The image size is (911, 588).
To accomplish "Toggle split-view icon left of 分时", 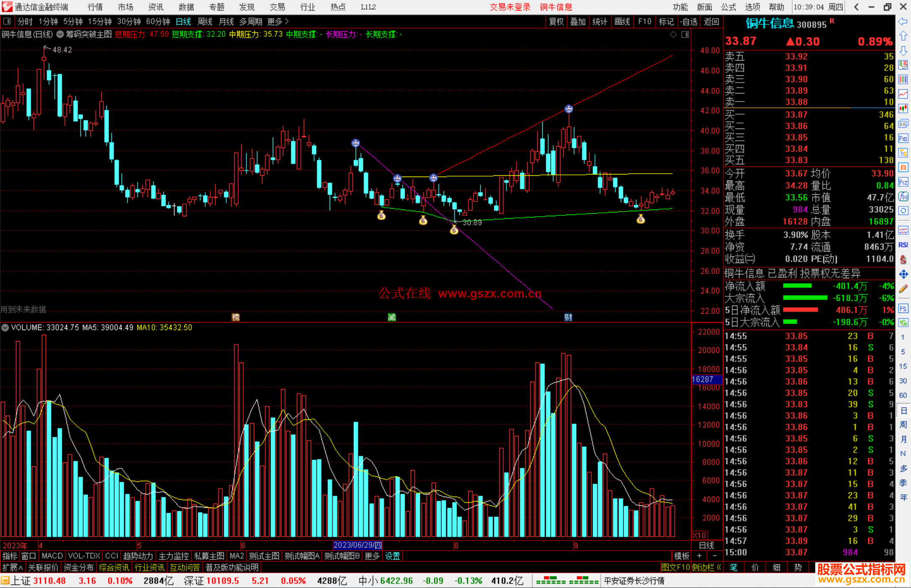I will pos(7,21).
